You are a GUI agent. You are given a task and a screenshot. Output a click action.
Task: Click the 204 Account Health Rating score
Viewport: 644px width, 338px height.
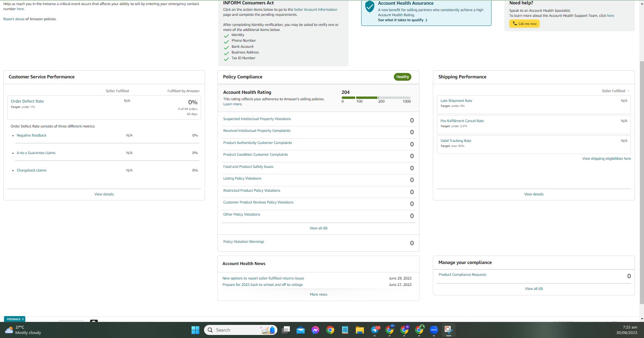click(x=345, y=92)
